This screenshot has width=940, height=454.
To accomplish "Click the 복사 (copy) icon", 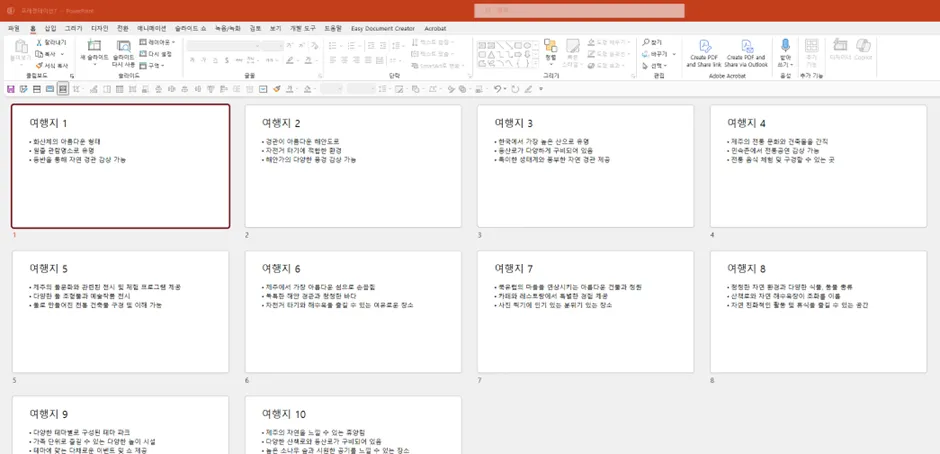I will point(39,54).
